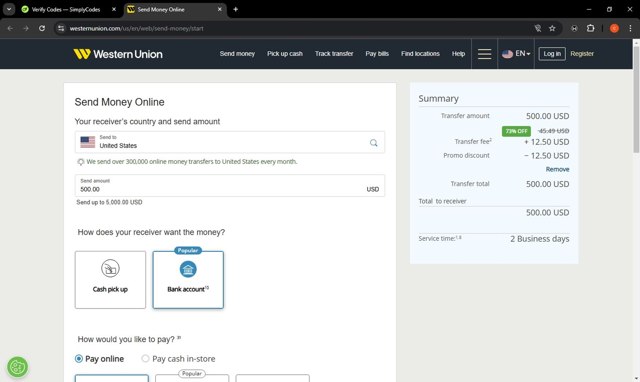Switch to the Verify Codes SimplyCodes tab
640x382 pixels.
coord(67,9)
